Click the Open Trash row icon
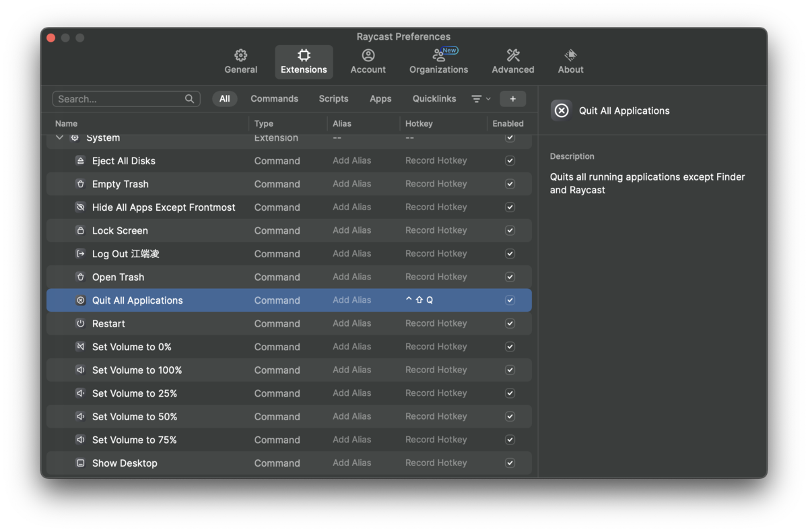The width and height of the screenshot is (808, 532). point(80,277)
